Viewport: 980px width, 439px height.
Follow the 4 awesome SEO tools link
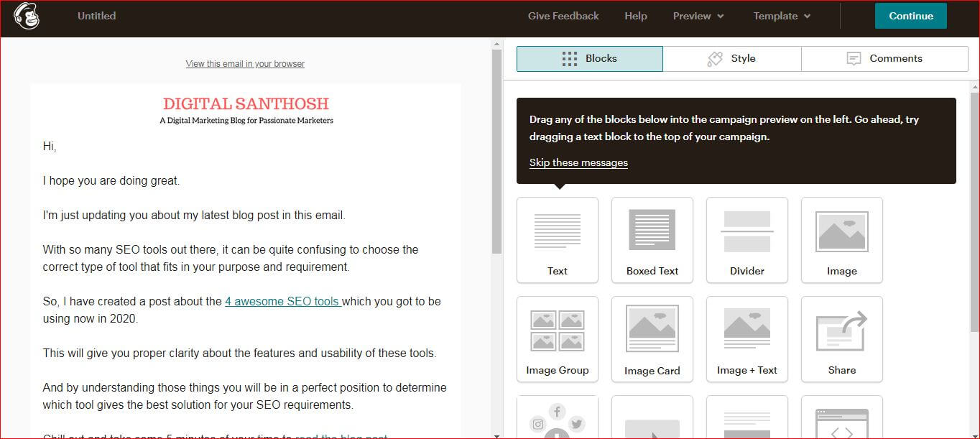[283, 301]
